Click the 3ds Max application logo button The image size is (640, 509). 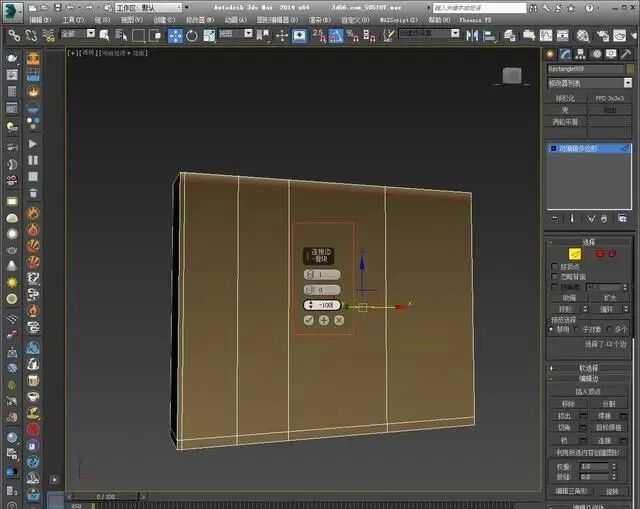13,12
